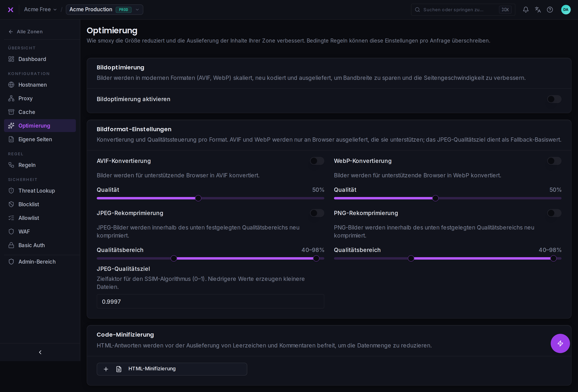
Task: Open the help question mark icon
Action: point(550,10)
